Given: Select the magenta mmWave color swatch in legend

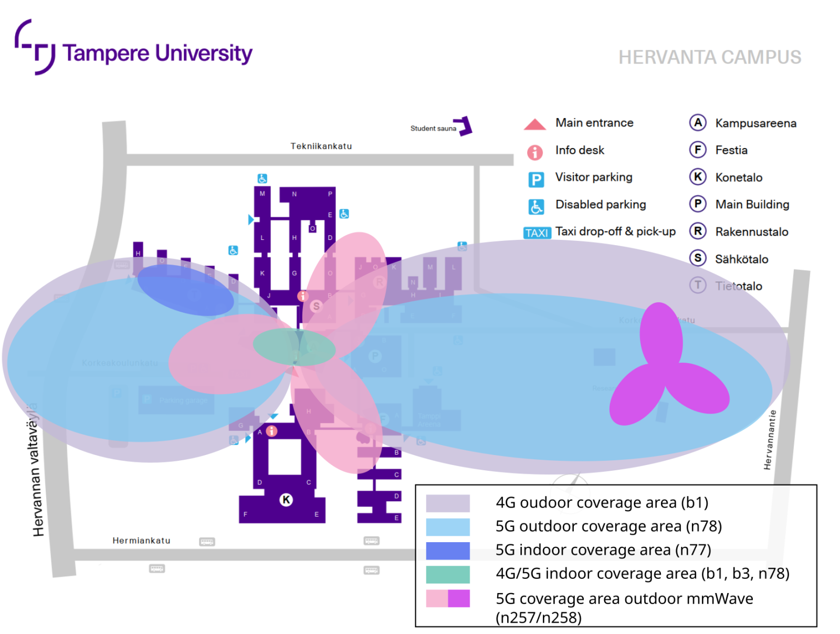Looking at the screenshot, I should click(459, 599).
